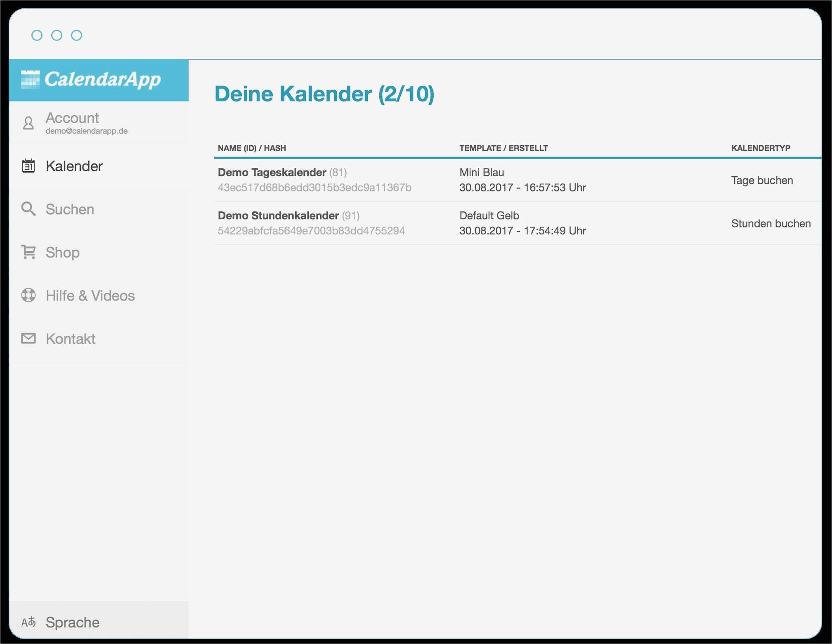Open Sprache language selector
The width and height of the screenshot is (832, 644).
pyautogui.click(x=73, y=622)
